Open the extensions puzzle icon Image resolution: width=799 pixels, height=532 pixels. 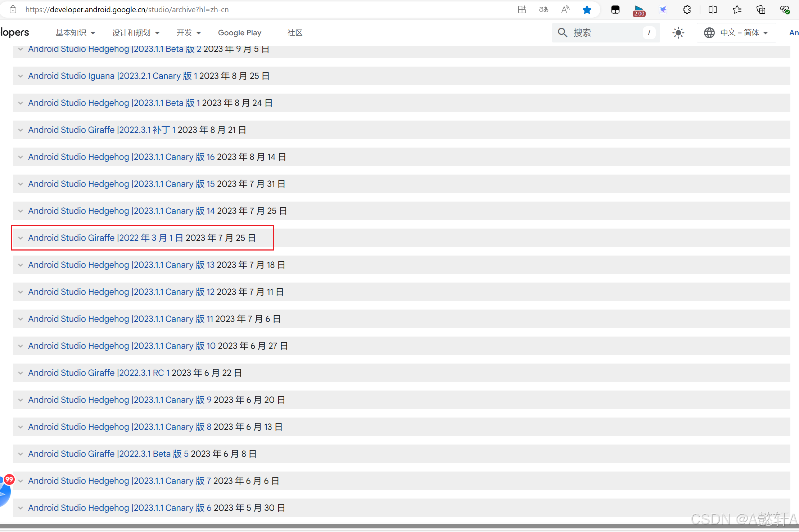(x=687, y=10)
